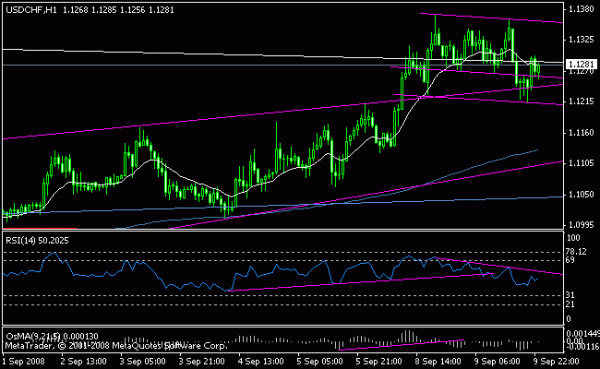Screen dimensions: 600x369
Task: Click the RSI level label 69
Action: click(570, 260)
